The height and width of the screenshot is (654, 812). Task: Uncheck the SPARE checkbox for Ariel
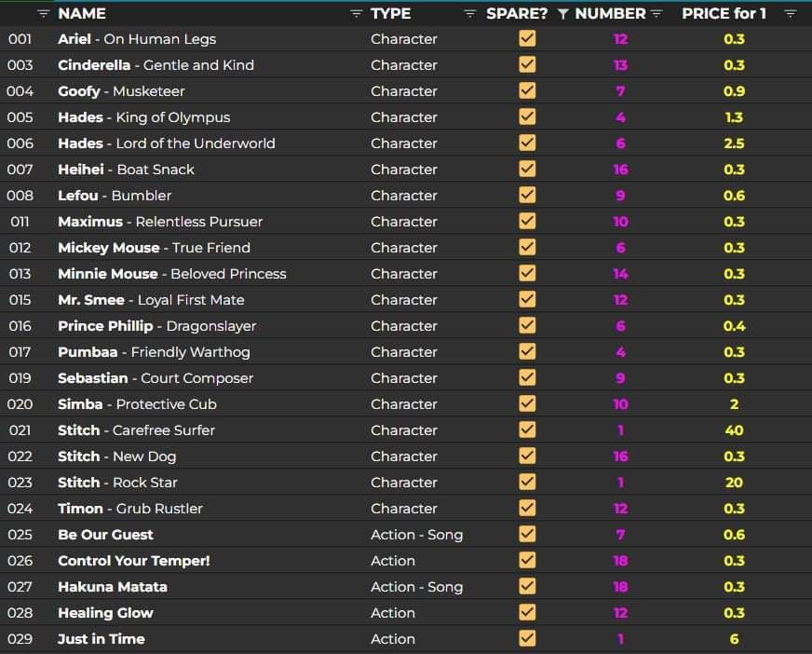point(527,39)
